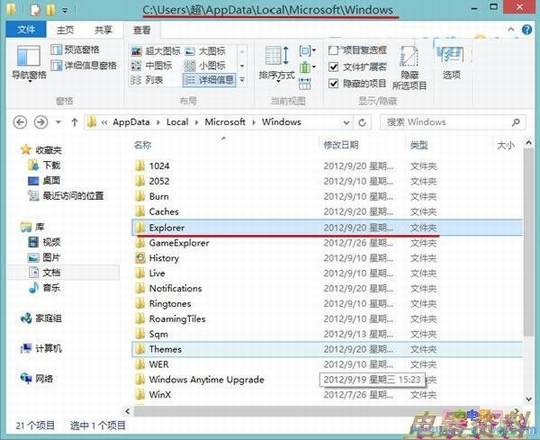
Task: Click the 选项 options icon
Action: (451, 63)
